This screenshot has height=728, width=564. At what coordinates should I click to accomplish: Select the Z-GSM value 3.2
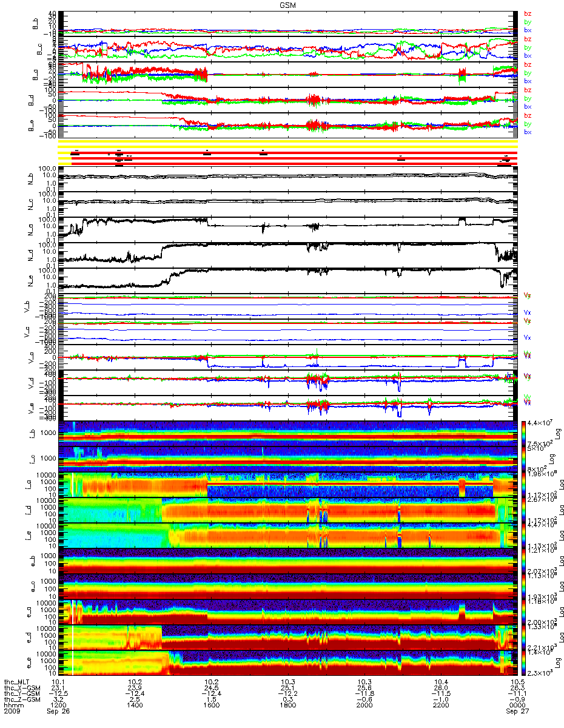(58, 700)
